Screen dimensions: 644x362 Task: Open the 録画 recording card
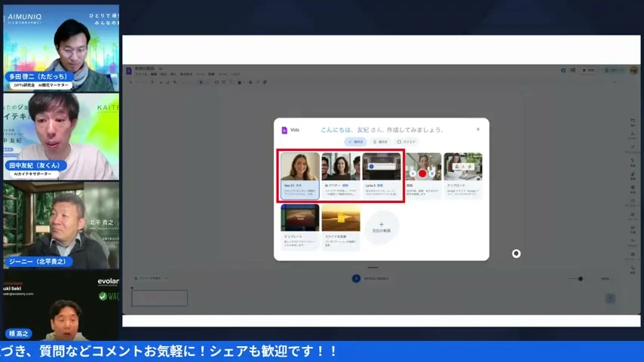point(423,176)
